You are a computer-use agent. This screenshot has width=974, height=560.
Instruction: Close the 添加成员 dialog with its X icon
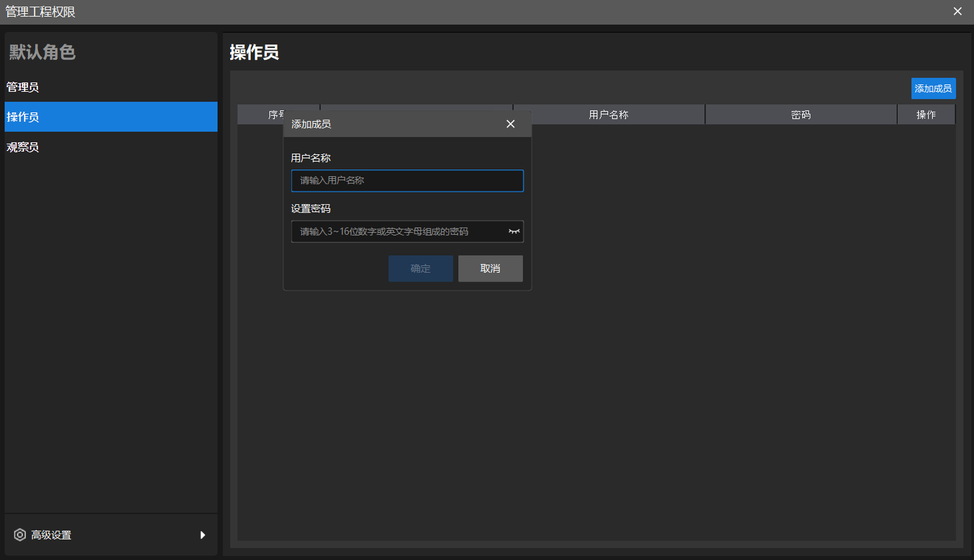[x=510, y=124]
